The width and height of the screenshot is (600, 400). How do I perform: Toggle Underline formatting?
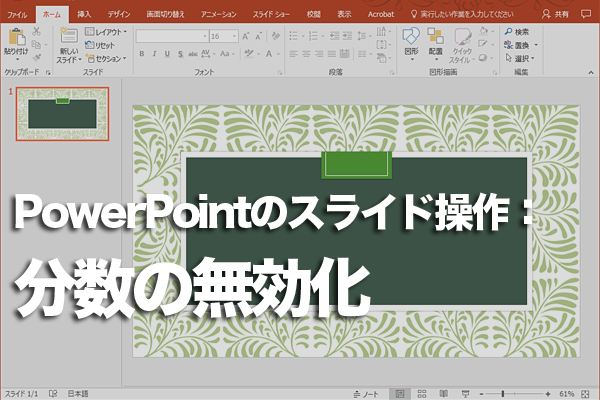point(167,54)
